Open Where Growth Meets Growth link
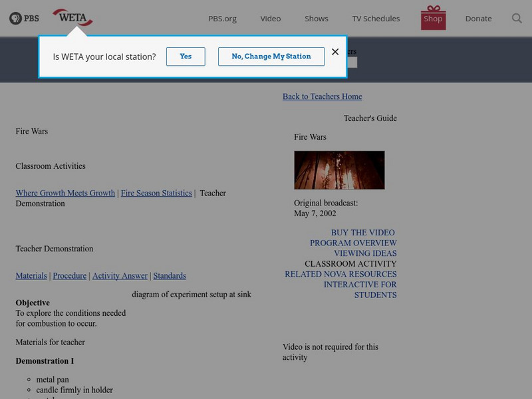The image size is (532, 399). [65, 193]
